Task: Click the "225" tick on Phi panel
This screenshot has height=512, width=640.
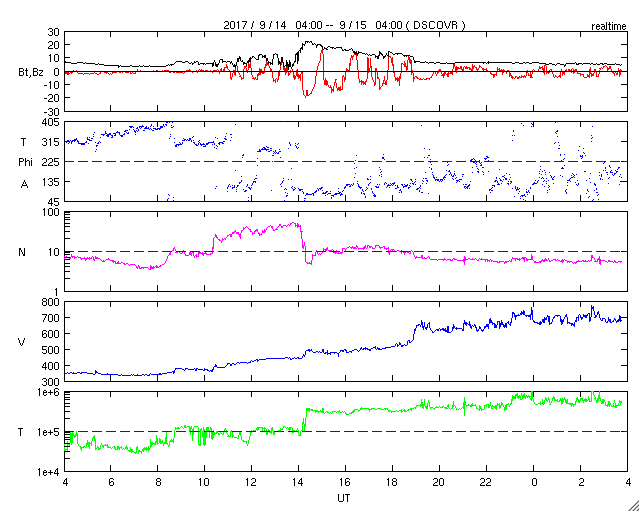Action: (x=51, y=162)
